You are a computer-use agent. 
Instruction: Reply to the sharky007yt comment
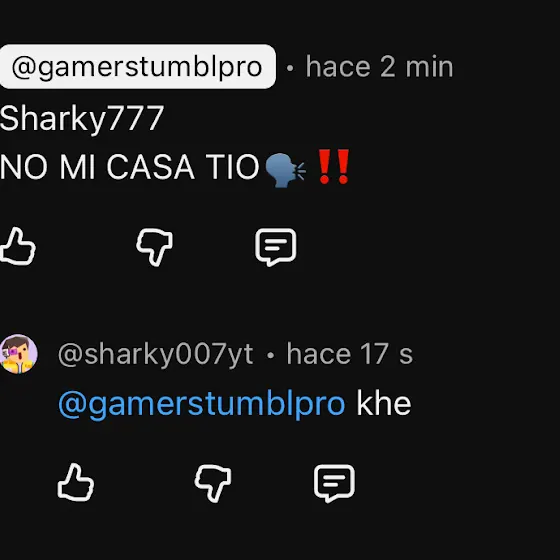(x=334, y=483)
